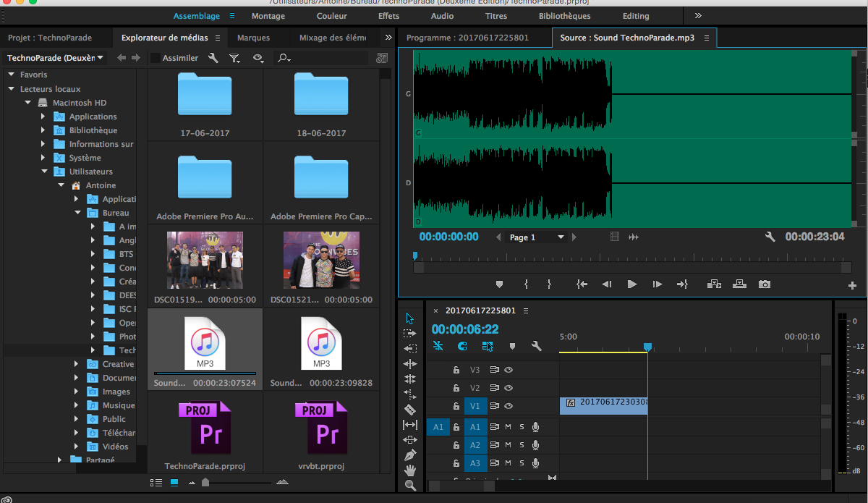
Task: Open timeline display settings wrench
Action: (x=536, y=346)
